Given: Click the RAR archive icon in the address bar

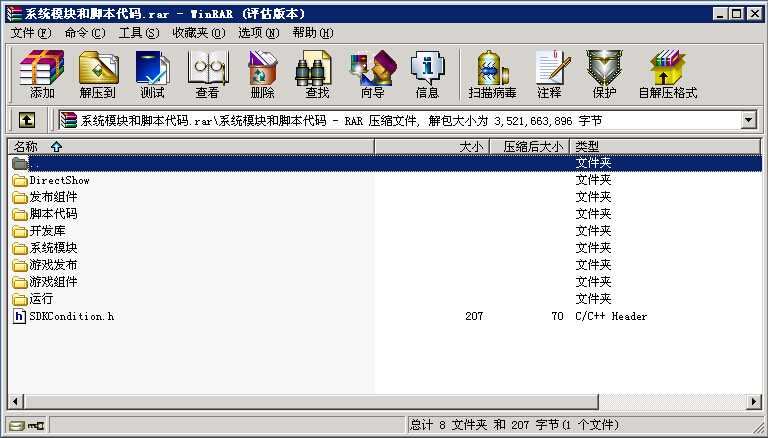Looking at the screenshot, I should pyautogui.click(x=69, y=120).
